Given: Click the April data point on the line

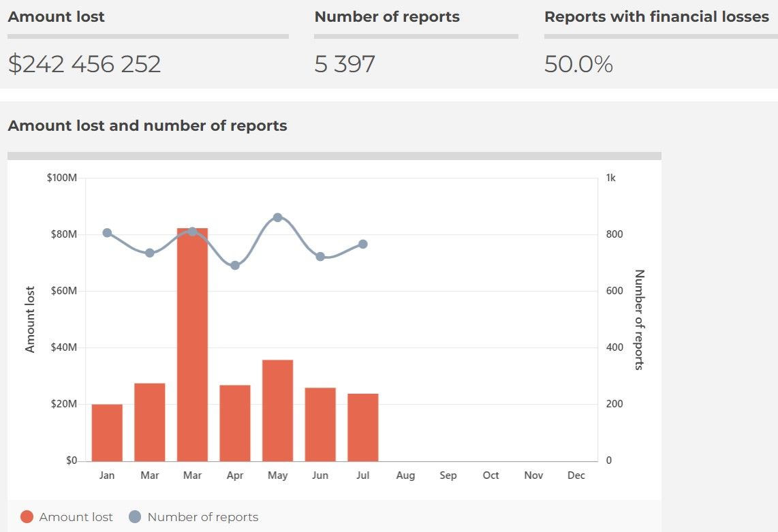Looking at the screenshot, I should tap(235, 266).
